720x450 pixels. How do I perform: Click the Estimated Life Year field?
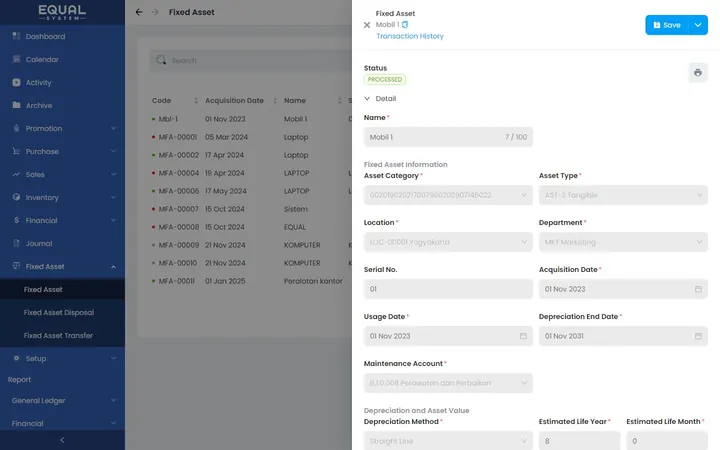pos(579,440)
